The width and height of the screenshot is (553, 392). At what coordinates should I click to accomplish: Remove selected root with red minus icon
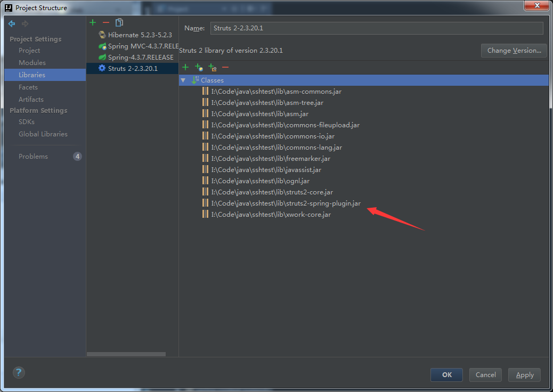point(225,67)
